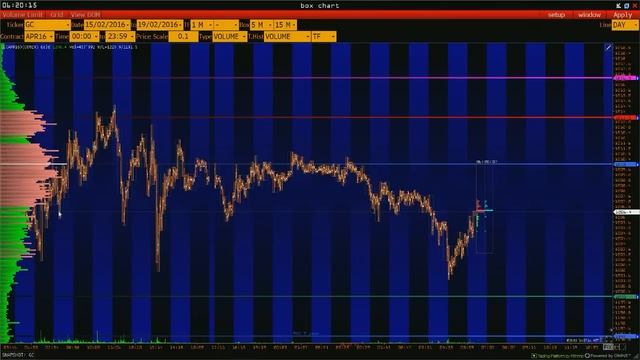Click the green price level marker
This screenshot has width=640, height=360.
click(625, 297)
